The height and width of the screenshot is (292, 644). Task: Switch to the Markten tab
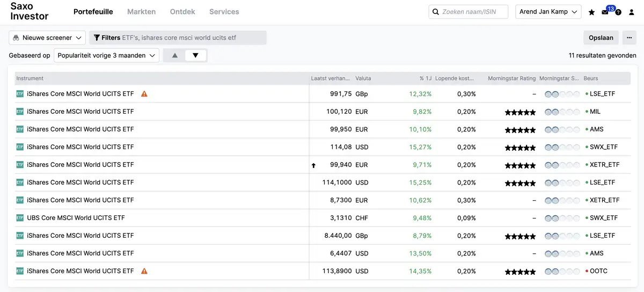[142, 12]
